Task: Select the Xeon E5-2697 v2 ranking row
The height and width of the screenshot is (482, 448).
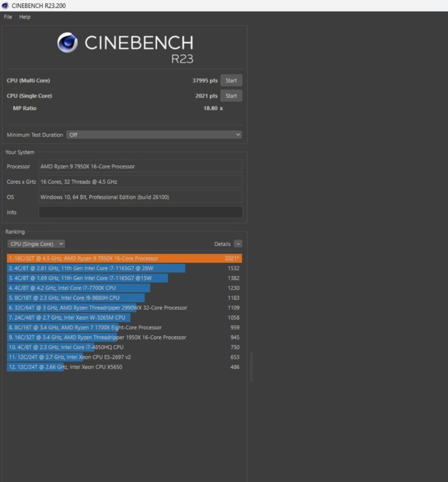Action: (x=124, y=357)
